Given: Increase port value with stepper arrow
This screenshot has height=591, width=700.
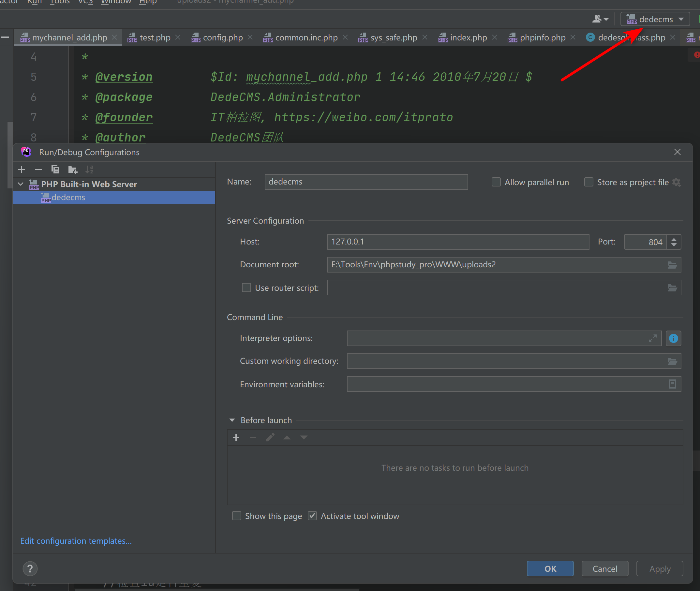Looking at the screenshot, I should tap(674, 239).
